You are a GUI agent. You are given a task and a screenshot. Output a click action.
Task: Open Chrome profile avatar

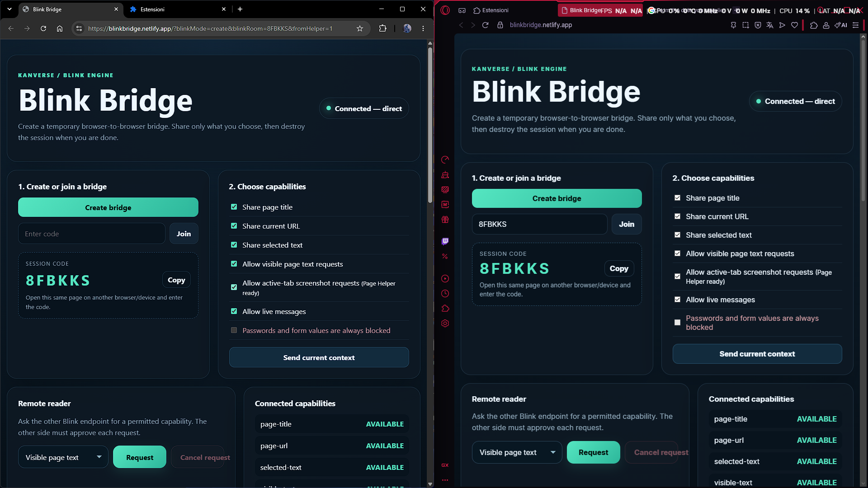[x=407, y=28]
